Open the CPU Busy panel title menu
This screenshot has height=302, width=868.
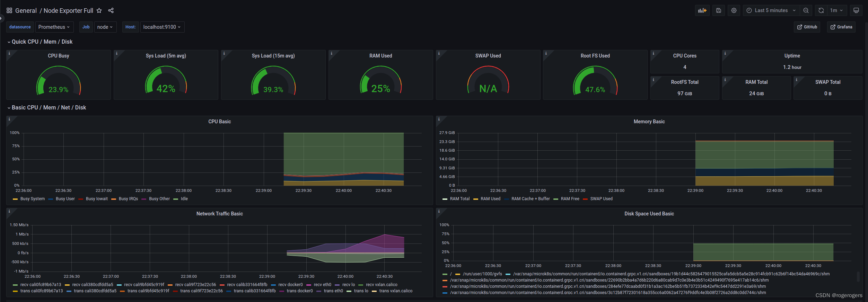pos(59,56)
